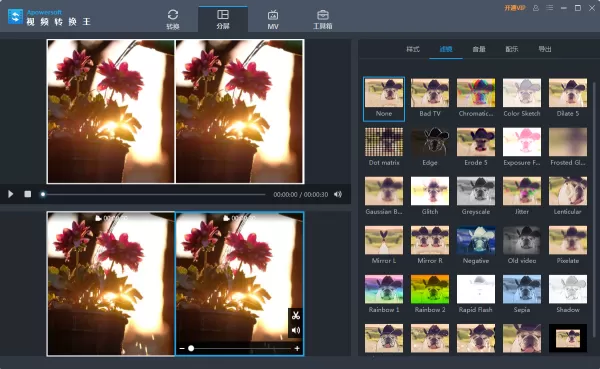Apply the Old video filter

click(x=522, y=245)
